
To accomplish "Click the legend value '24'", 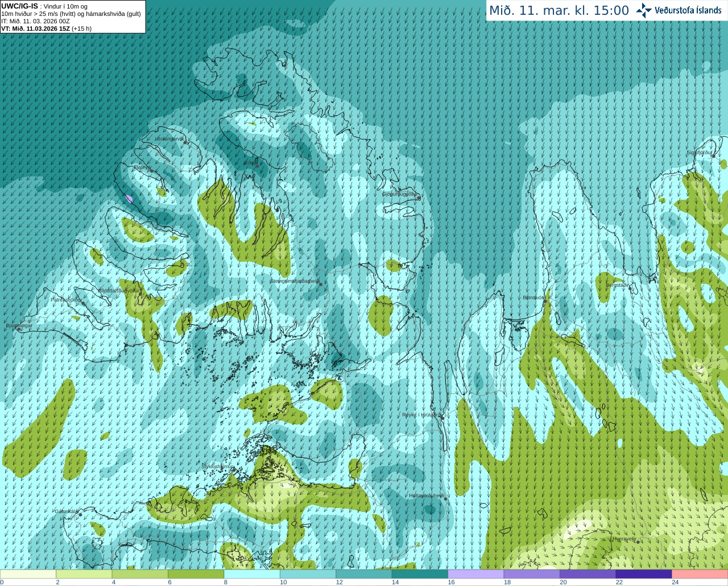I will 675,582.
